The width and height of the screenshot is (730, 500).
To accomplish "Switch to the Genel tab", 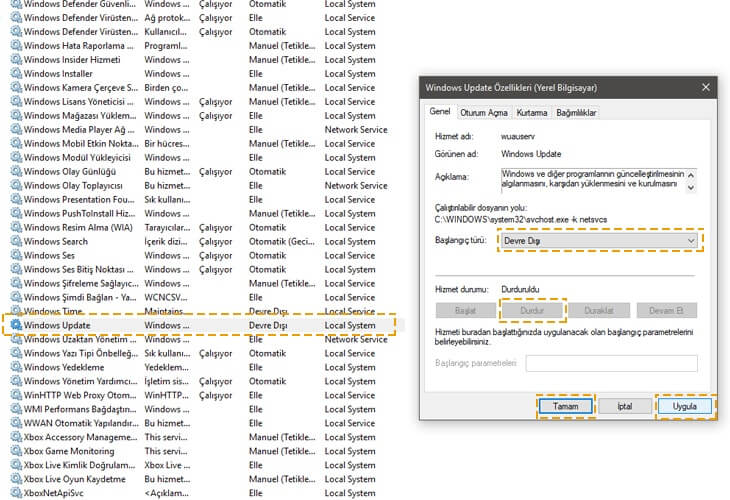I will [439, 112].
